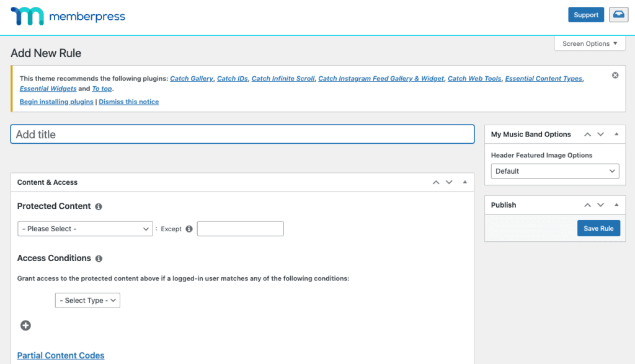The width and height of the screenshot is (635, 364).
Task: Click the Add title input field
Action: point(242,135)
